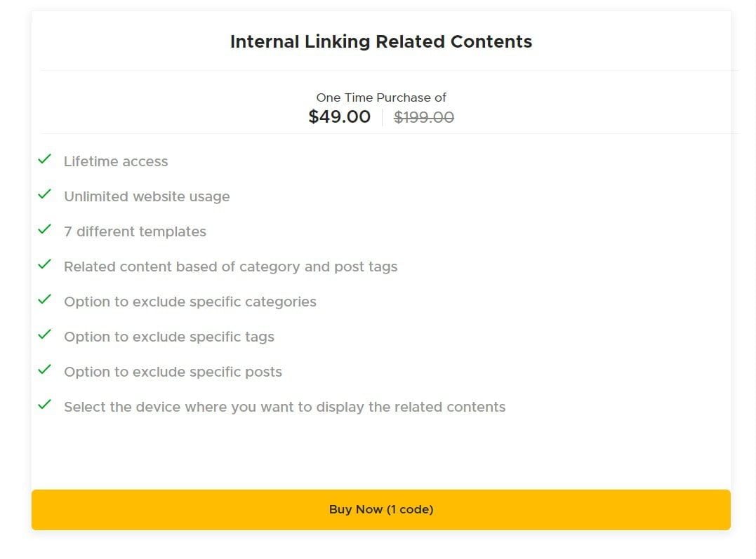This screenshot has width=756, height=559.
Task: Click the One Time Purchase label
Action: [x=381, y=97]
